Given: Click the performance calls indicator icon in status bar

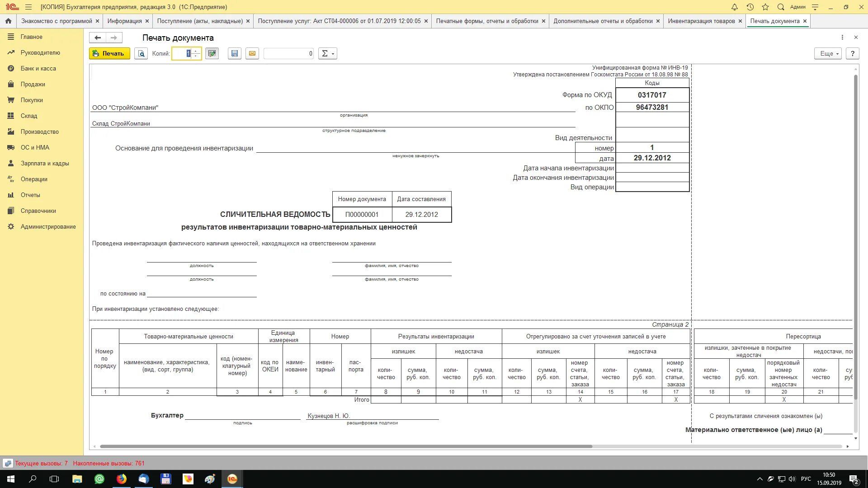Looking at the screenshot, I should [8, 463].
